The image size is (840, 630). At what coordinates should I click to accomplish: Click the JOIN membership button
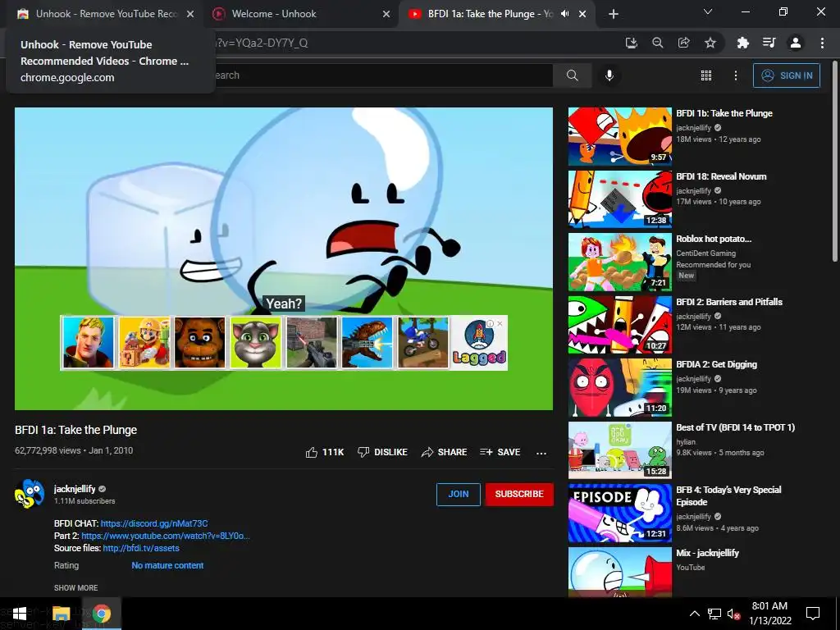(458, 494)
